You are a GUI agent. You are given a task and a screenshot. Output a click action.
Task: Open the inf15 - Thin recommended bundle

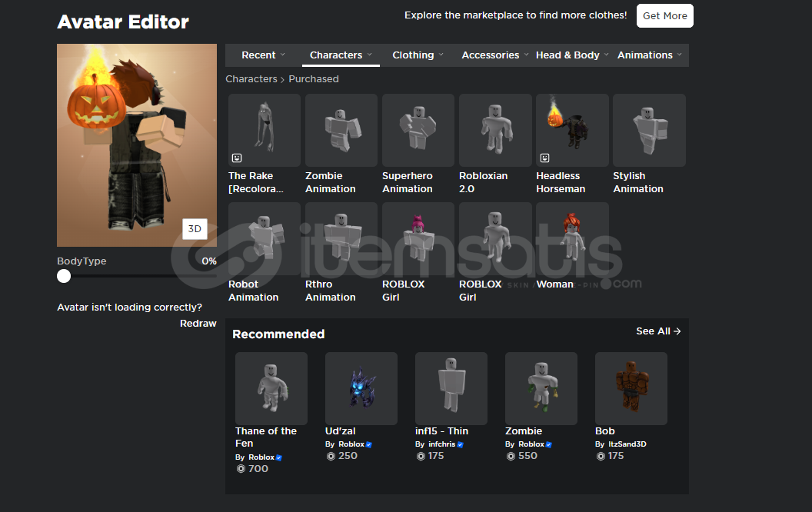click(451, 388)
